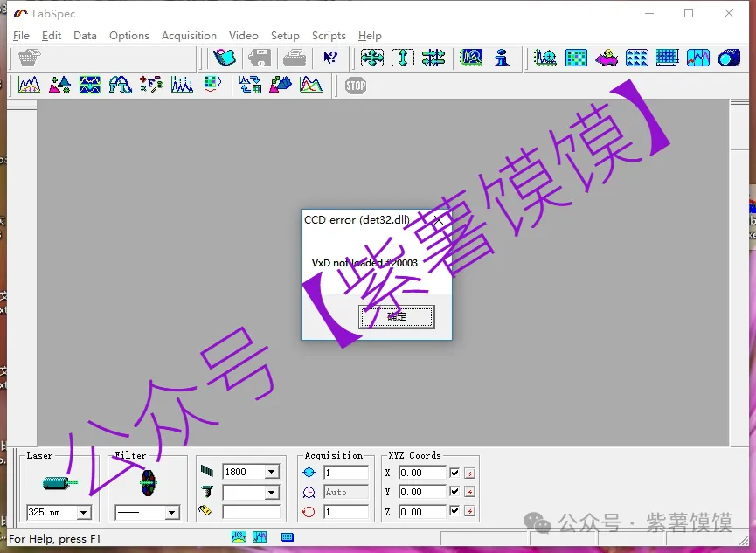756x553 pixels.
Task: Click the four-arrow autoscale icon
Action: point(372,58)
